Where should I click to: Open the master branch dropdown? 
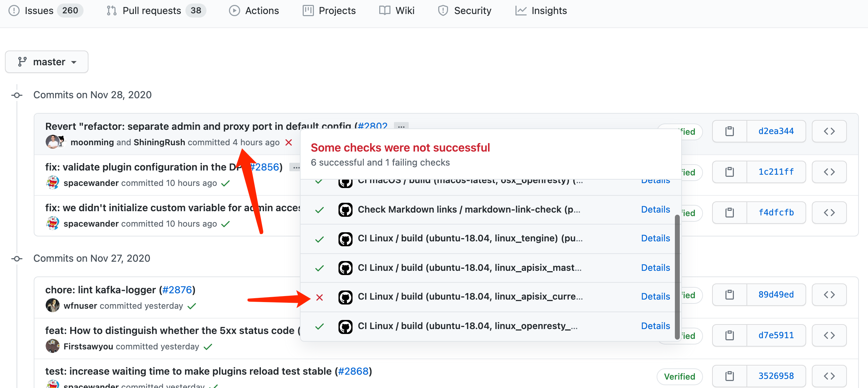pyautogui.click(x=46, y=61)
